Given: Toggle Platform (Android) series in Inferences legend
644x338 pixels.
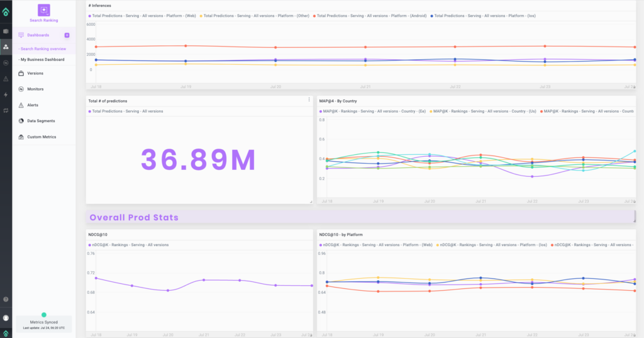Looking at the screenshot, I should (x=370, y=16).
